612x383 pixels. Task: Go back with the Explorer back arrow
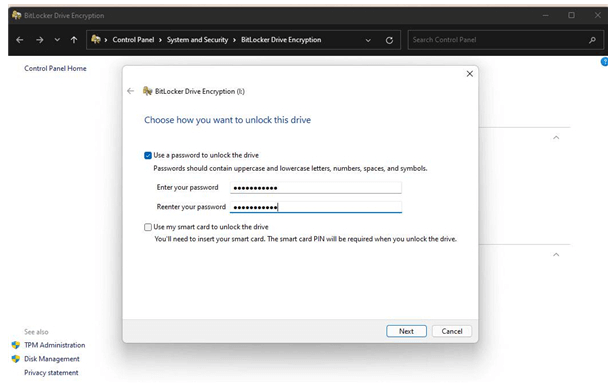(x=20, y=40)
